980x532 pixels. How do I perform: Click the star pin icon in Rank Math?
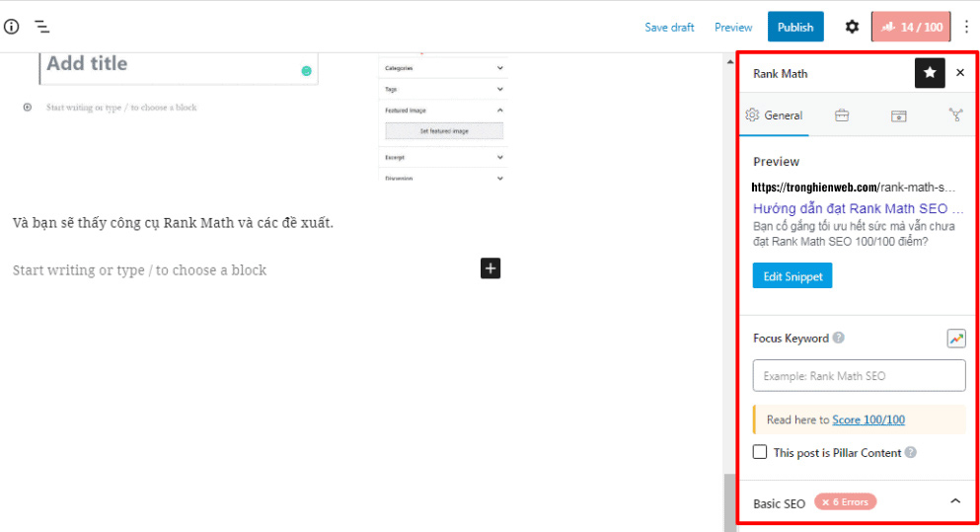coord(930,73)
